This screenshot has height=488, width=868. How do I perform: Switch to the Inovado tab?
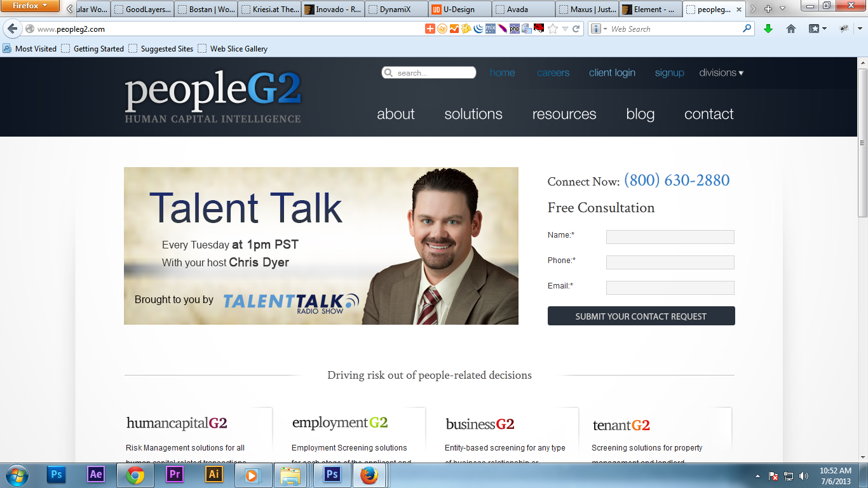pyautogui.click(x=333, y=10)
